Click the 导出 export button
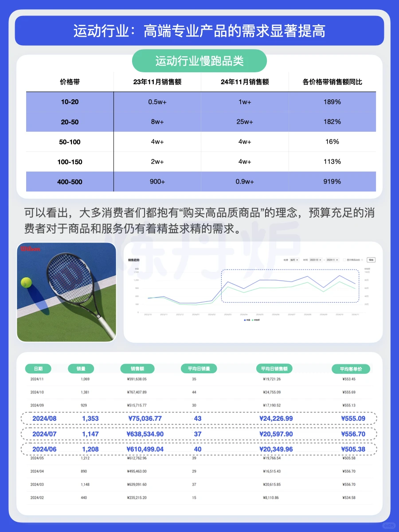 pyautogui.click(x=370, y=260)
